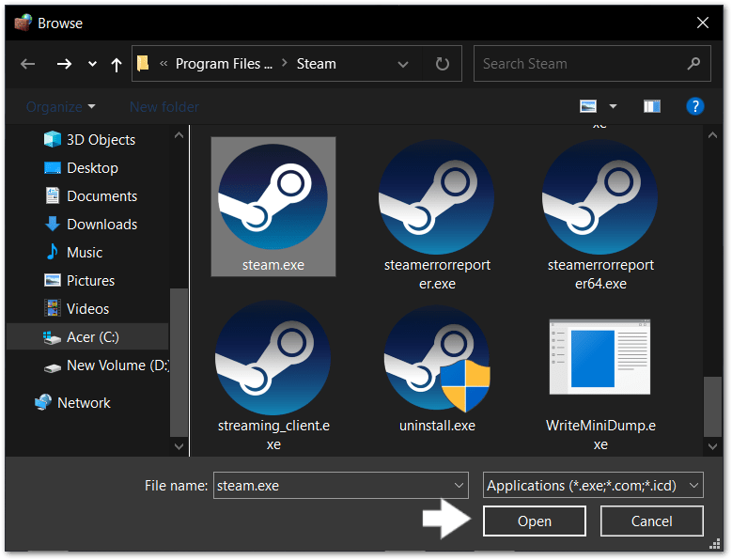Select Acer (C:) drive
Image resolution: width=732 pixels, height=560 pixels.
tap(87, 337)
